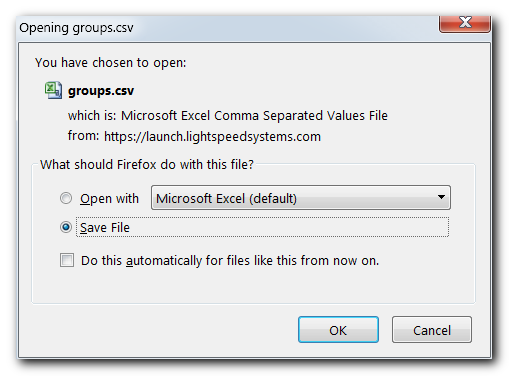Close the Opening groups.csv dialog
The height and width of the screenshot is (376, 509).
(465, 23)
